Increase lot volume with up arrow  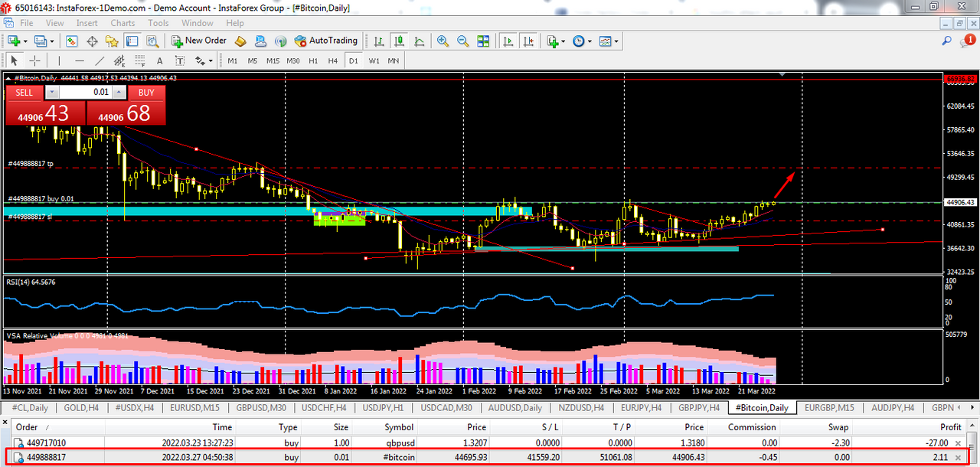tap(118, 93)
